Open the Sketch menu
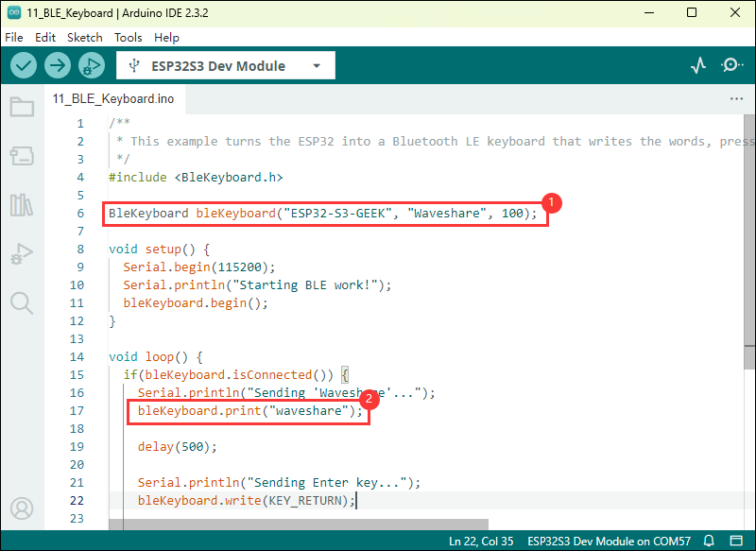This screenshot has height=551, width=756. point(85,37)
